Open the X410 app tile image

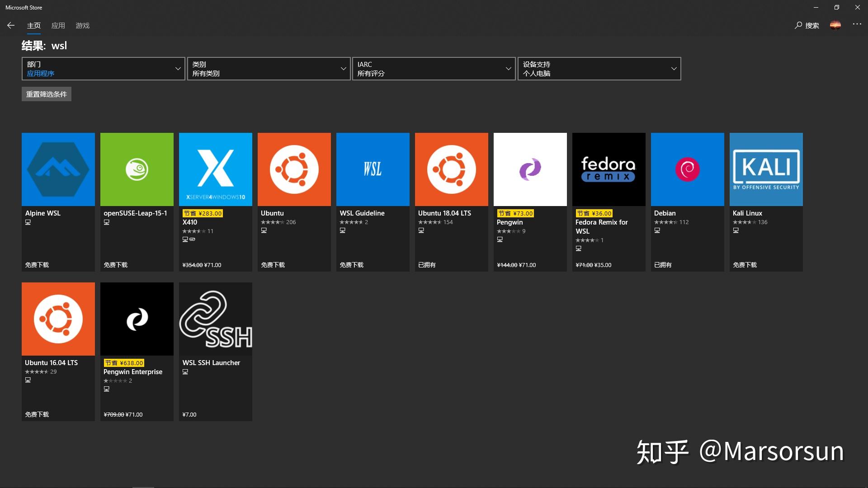click(x=216, y=169)
